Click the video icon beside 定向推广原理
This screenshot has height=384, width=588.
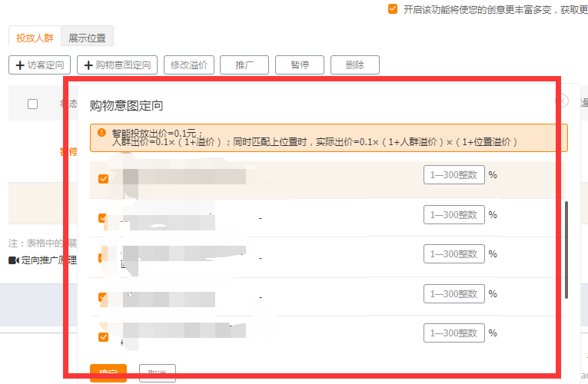tap(13, 260)
